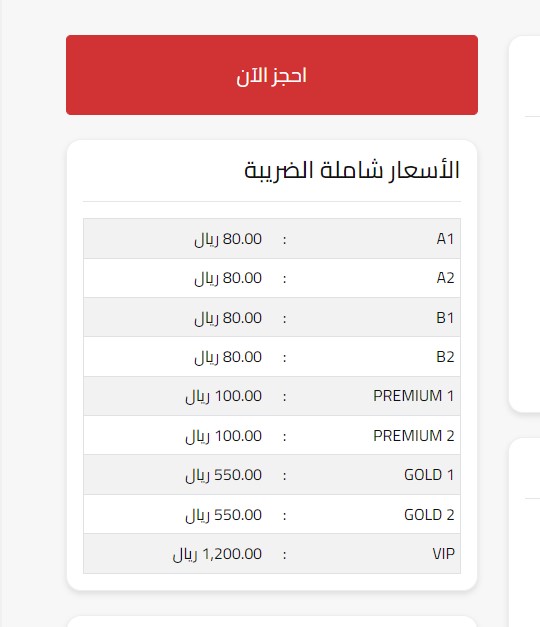The height and width of the screenshot is (627, 540).
Task: Click the 1,200.00 ريال VIP price
Action: [217, 554]
